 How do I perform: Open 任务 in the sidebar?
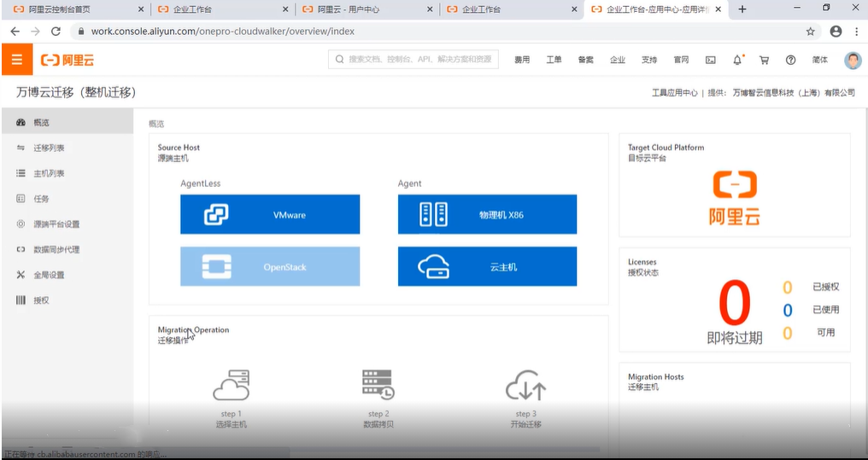(x=67, y=199)
